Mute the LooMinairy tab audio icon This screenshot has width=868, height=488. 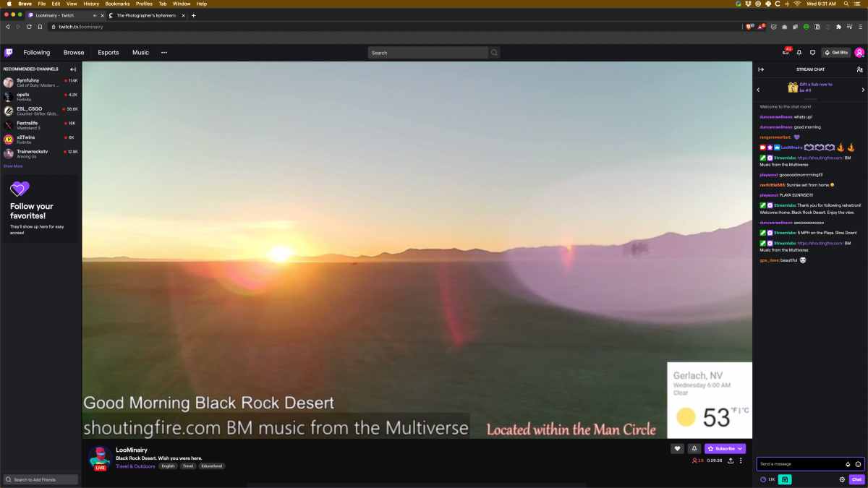click(95, 15)
